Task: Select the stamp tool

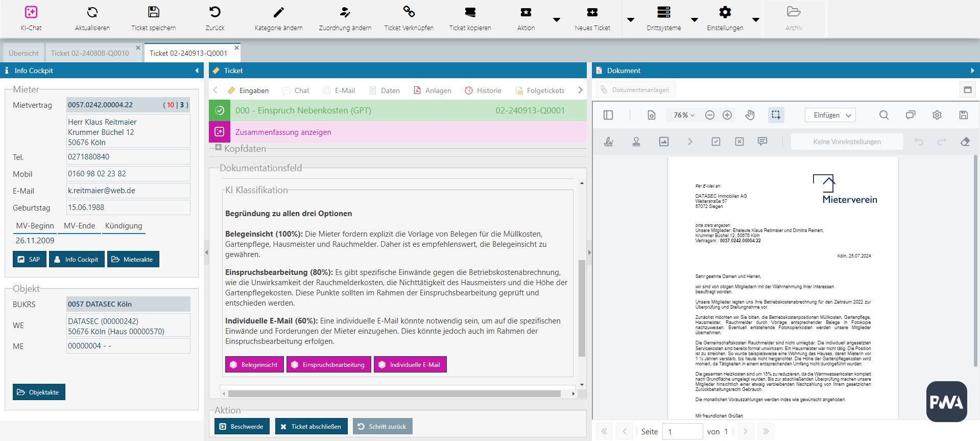Action: click(x=636, y=142)
